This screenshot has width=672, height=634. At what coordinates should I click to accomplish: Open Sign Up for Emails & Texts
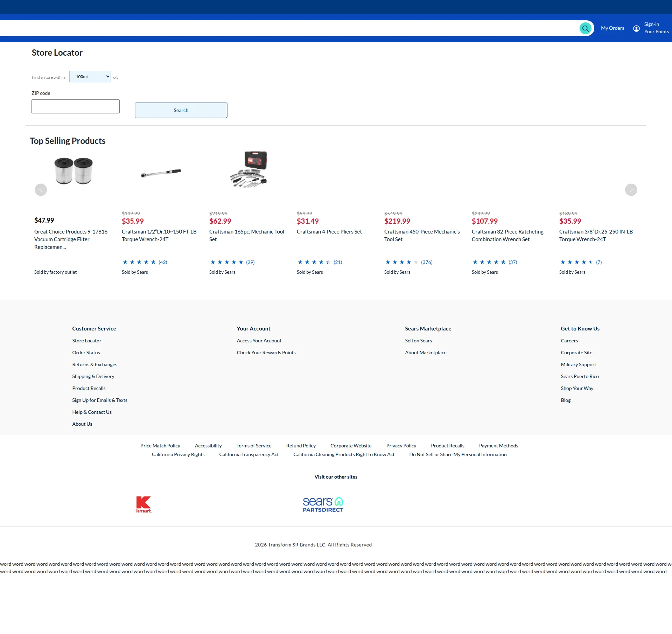100,400
